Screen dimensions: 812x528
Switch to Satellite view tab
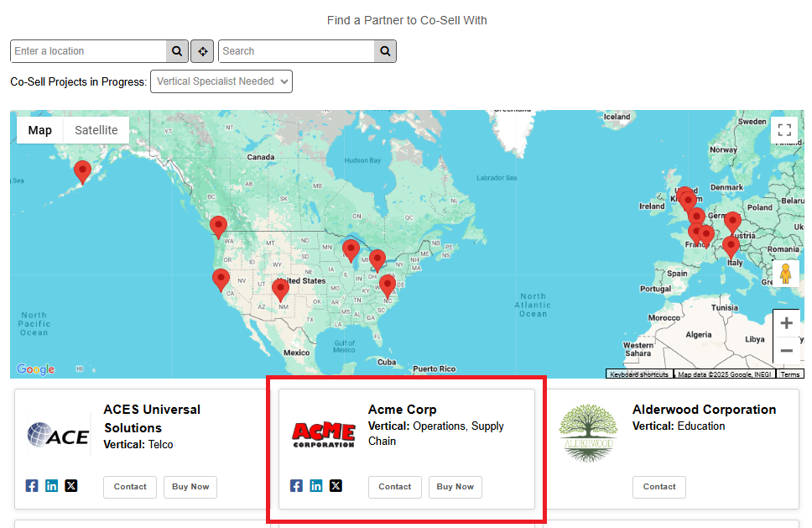pos(96,130)
